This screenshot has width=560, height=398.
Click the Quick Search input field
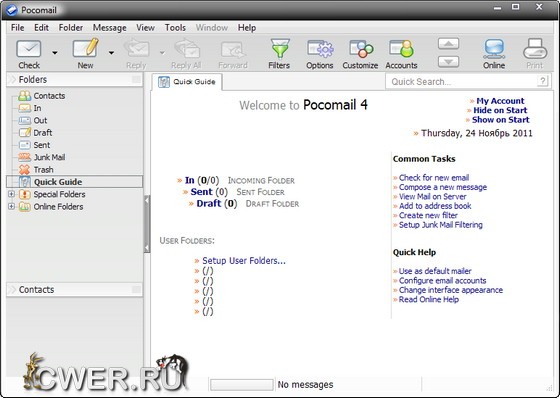click(x=462, y=82)
